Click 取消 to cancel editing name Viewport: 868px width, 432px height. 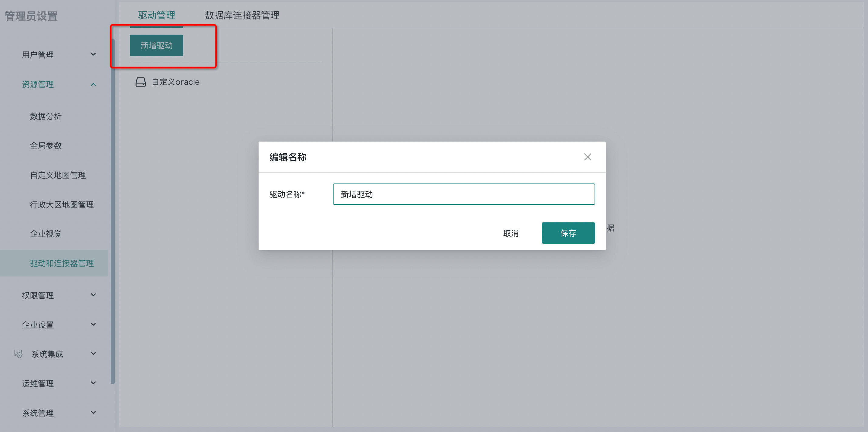point(510,233)
